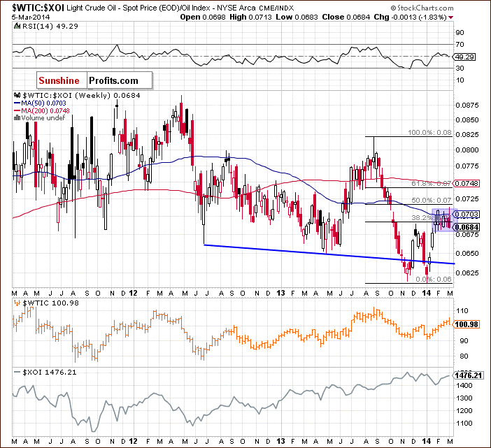Screen dimensions: 491x448
Task: Click the 1200 level on $XOI axis
Action: tap(464, 410)
